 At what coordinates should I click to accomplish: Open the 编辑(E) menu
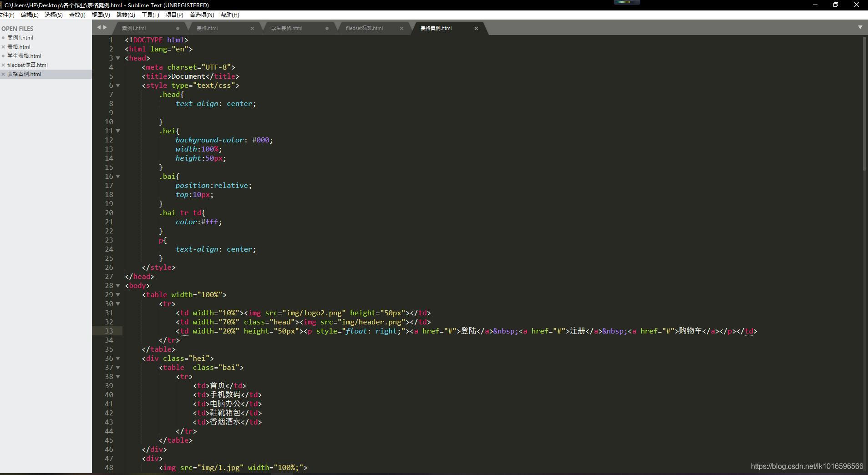click(30, 15)
